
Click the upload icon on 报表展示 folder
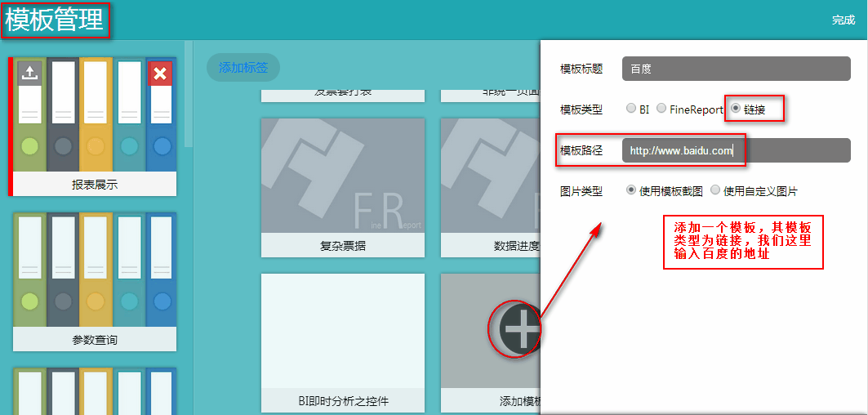pyautogui.click(x=29, y=74)
